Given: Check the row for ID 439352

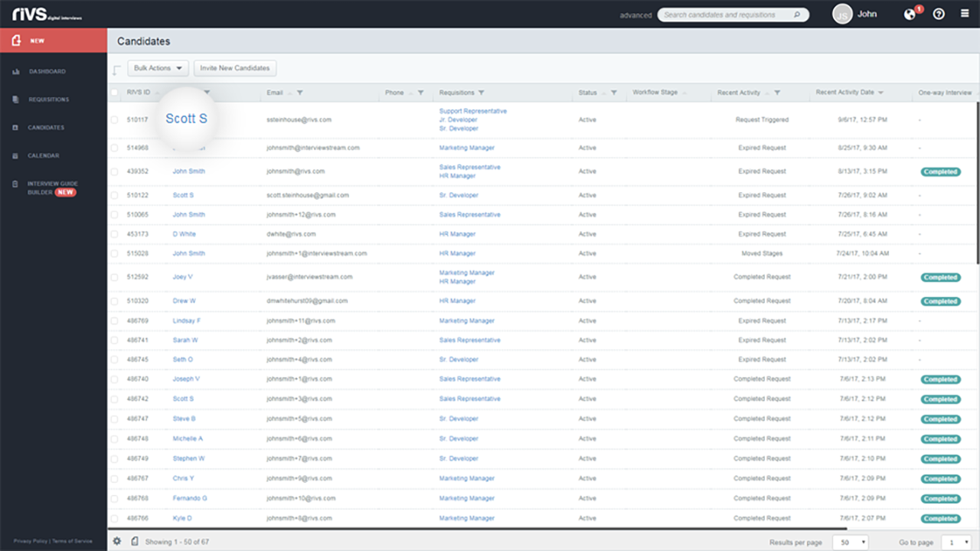Looking at the screenshot, I should click(114, 171).
